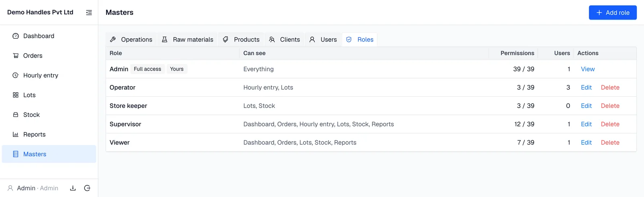Viewport: 644px width, 197px height.
Task: Click the user avatar icon beside Admin
Action: click(10, 188)
